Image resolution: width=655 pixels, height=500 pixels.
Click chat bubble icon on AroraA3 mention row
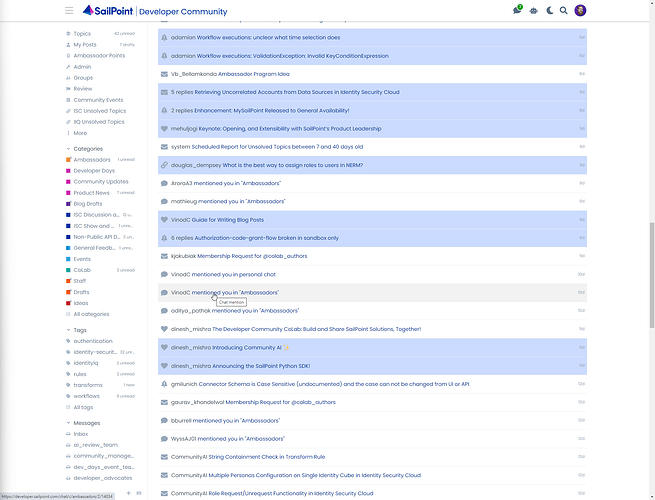point(164,183)
